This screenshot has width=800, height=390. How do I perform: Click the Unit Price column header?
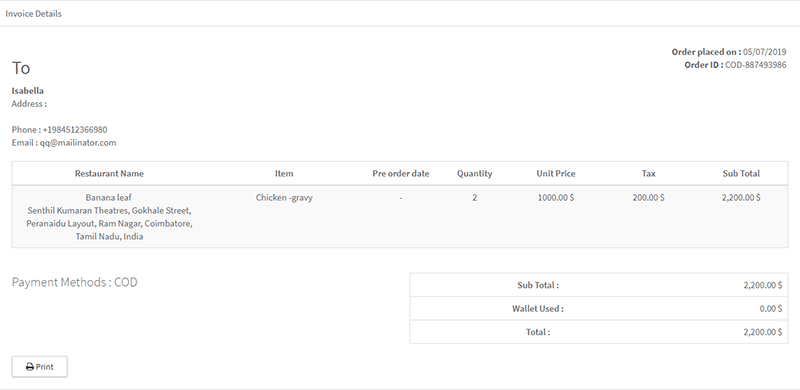556,174
